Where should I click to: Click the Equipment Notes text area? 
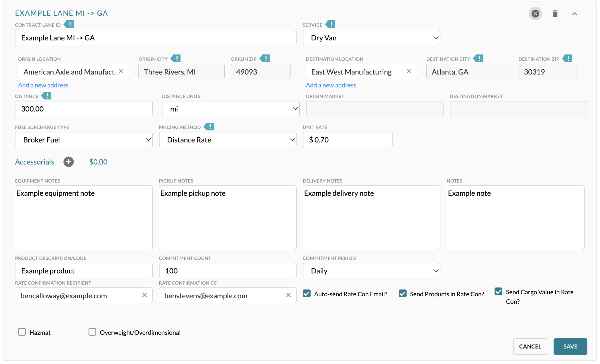click(x=84, y=218)
